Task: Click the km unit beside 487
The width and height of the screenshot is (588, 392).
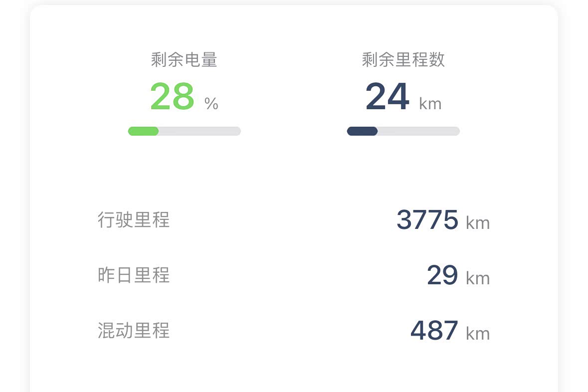Action: 478,334
